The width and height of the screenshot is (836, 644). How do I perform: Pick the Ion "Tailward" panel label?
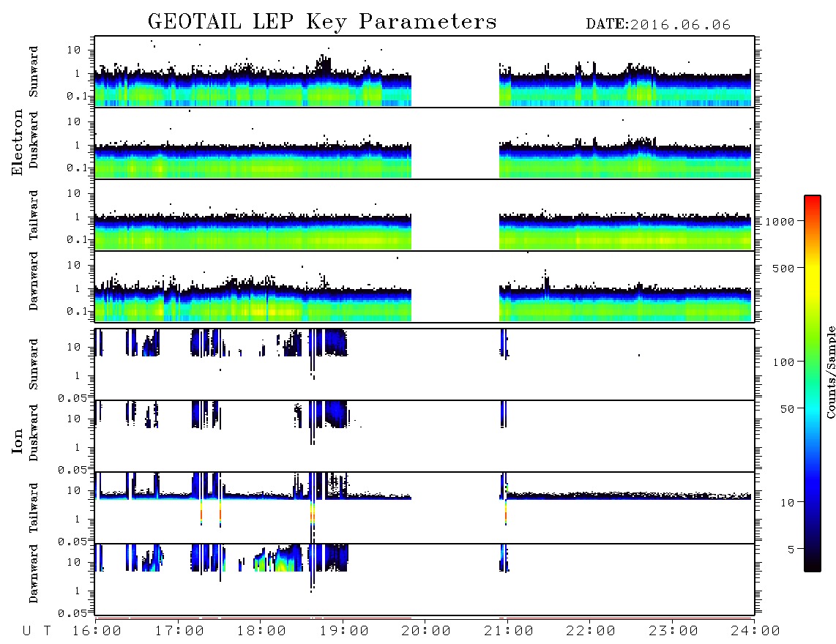(34, 508)
